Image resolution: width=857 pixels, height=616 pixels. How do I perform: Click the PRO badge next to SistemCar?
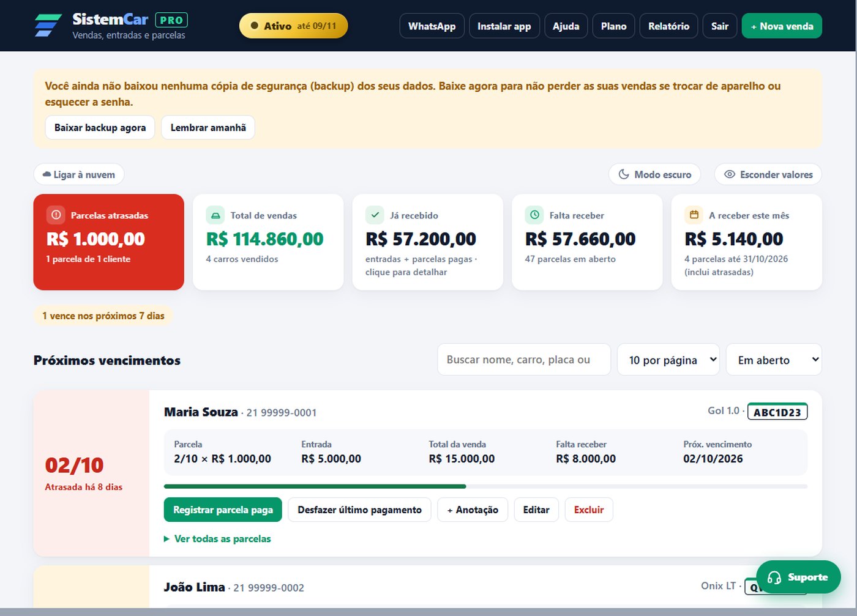click(171, 20)
